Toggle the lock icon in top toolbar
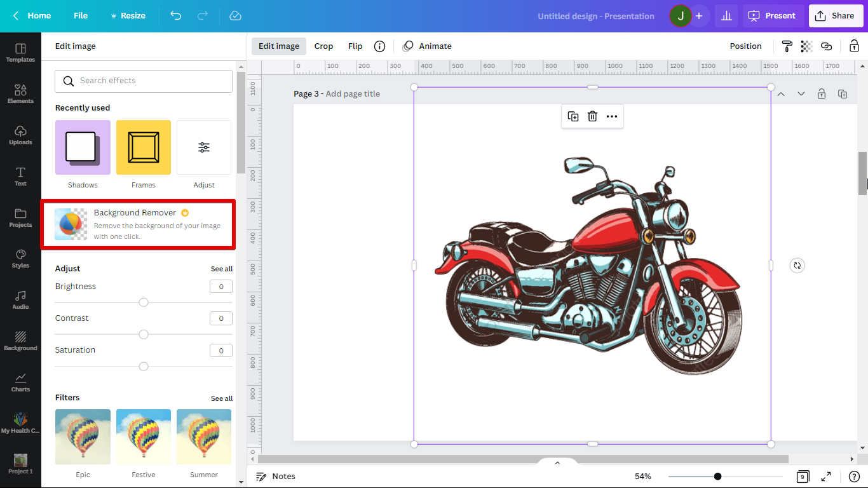This screenshot has width=868, height=488. (x=854, y=46)
